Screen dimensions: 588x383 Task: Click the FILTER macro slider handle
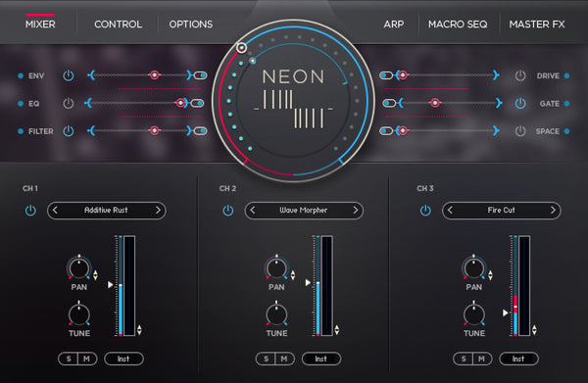(154, 130)
